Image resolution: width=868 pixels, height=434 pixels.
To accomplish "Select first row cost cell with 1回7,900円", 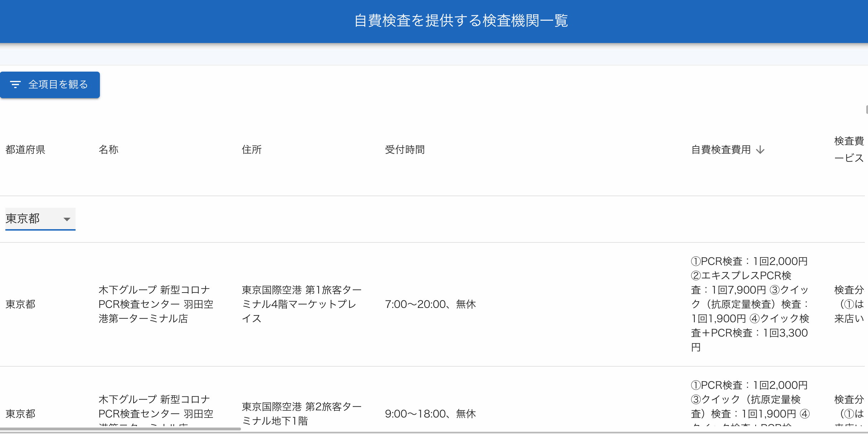I will click(x=750, y=304).
